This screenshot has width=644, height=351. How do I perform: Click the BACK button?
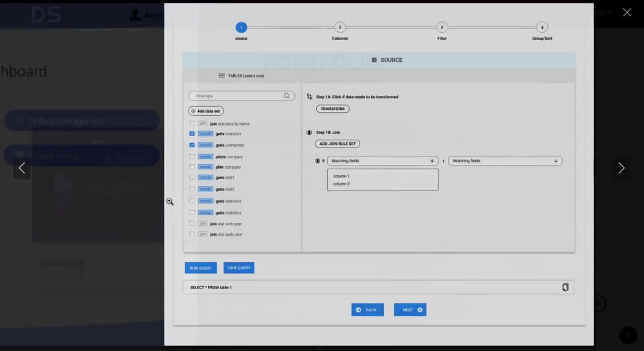(367, 310)
